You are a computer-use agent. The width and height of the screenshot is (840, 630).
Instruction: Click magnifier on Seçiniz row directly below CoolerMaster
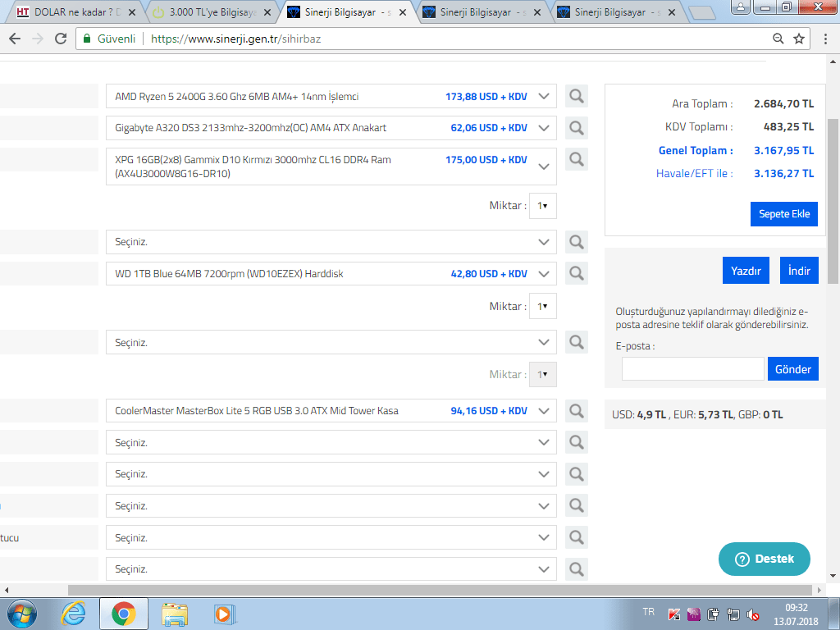click(x=577, y=442)
